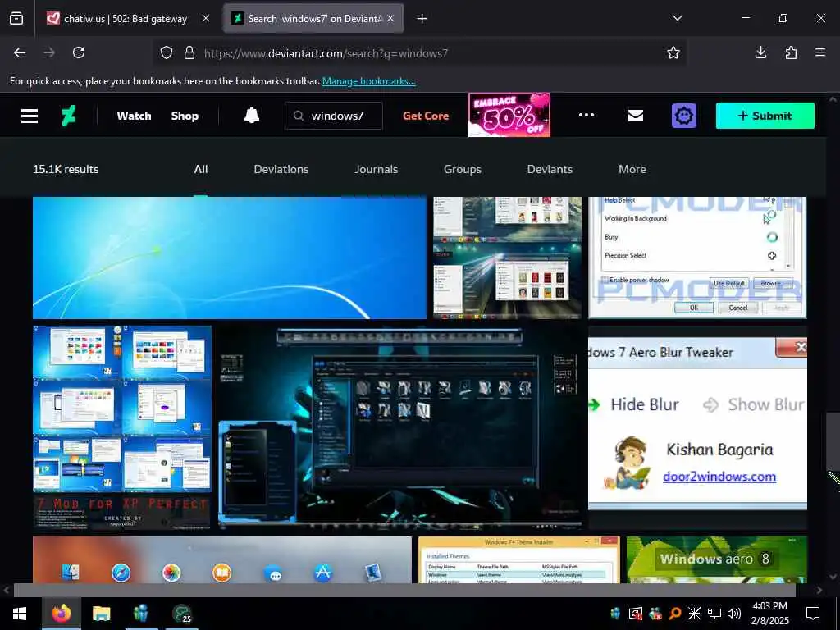
Task: Reload the current page
Action: point(79,52)
